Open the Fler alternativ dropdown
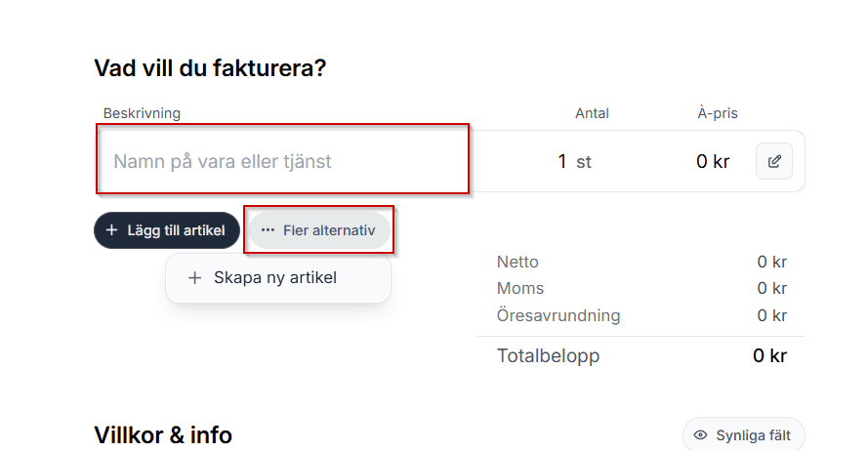 (x=319, y=230)
